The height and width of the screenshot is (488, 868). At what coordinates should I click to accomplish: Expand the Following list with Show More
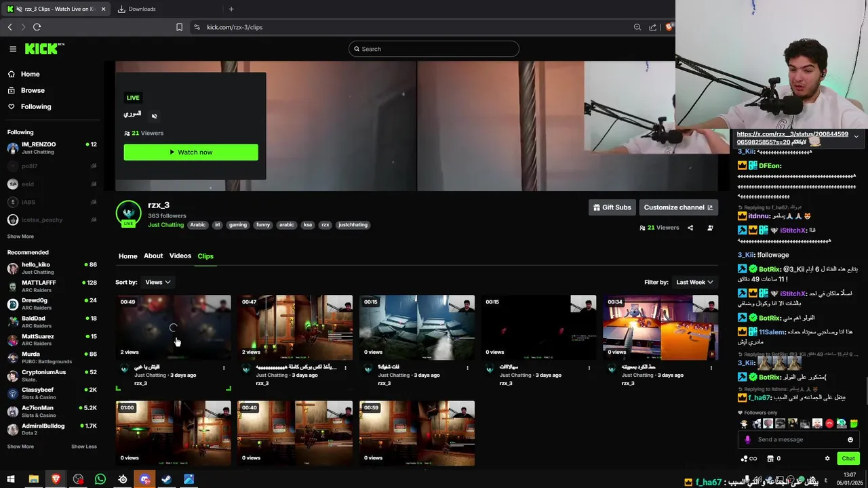20,237
